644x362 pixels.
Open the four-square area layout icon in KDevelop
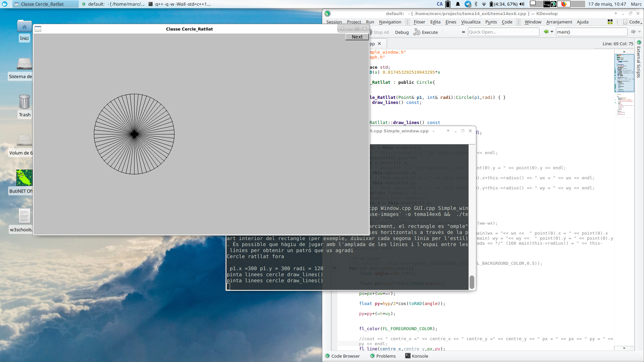(610, 22)
